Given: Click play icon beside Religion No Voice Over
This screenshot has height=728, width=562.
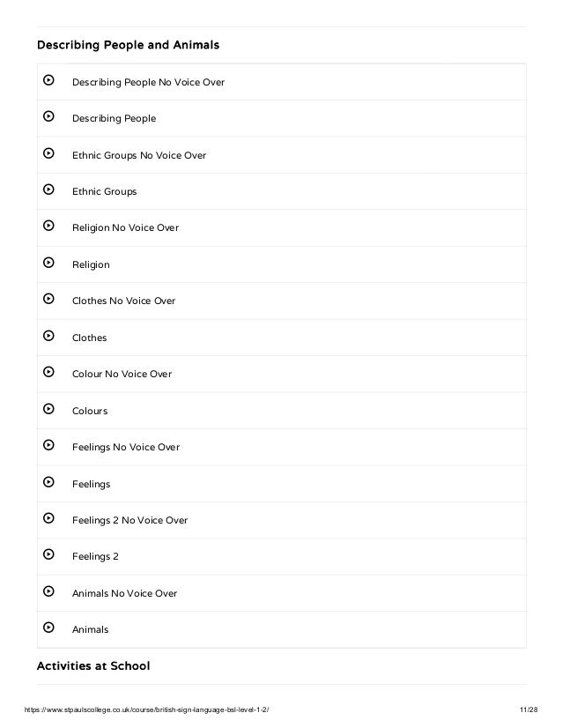Looking at the screenshot, I should point(49,227).
